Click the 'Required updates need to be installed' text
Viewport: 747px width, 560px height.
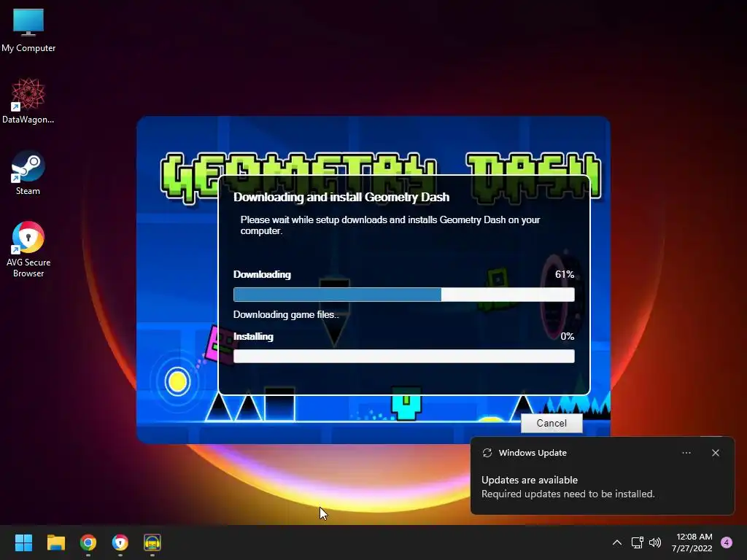point(568,494)
